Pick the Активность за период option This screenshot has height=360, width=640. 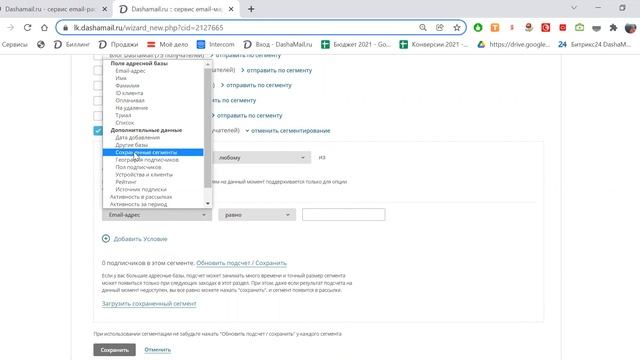point(138,204)
